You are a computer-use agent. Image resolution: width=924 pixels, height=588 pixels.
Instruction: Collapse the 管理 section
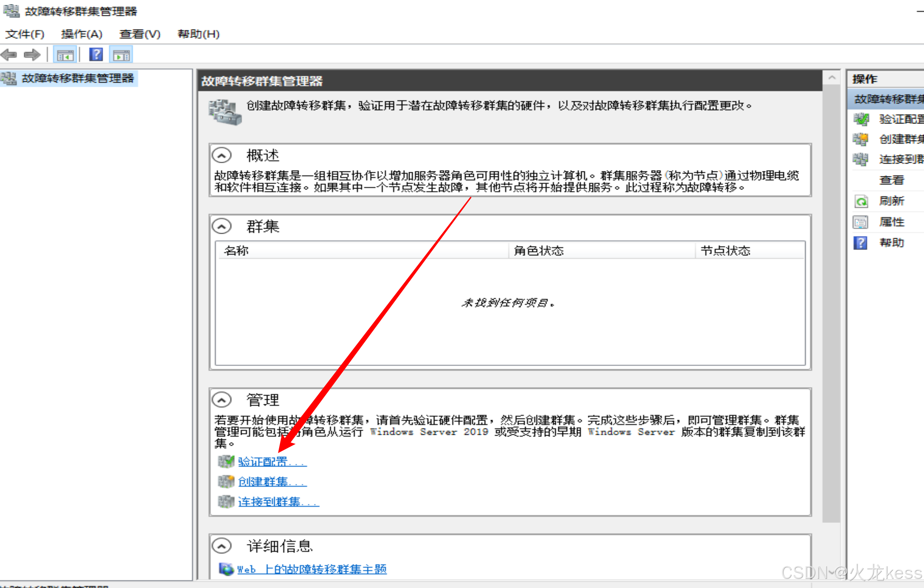coord(221,400)
